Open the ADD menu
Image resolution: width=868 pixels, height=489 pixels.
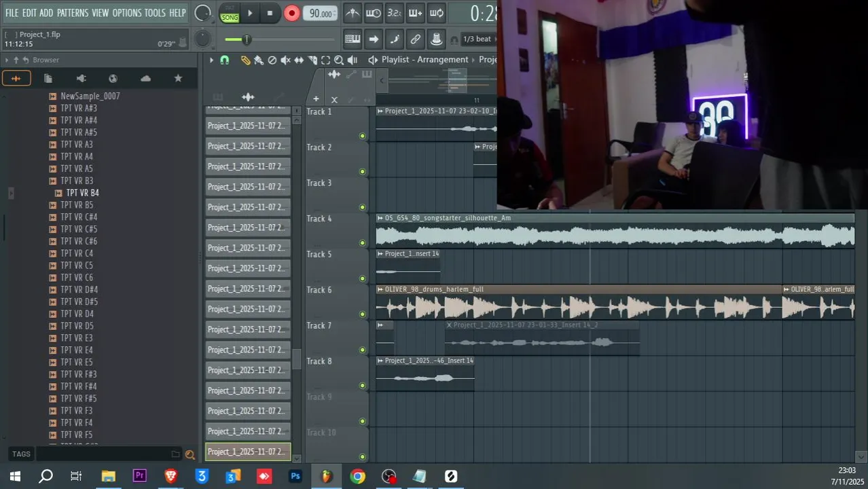tap(46, 13)
